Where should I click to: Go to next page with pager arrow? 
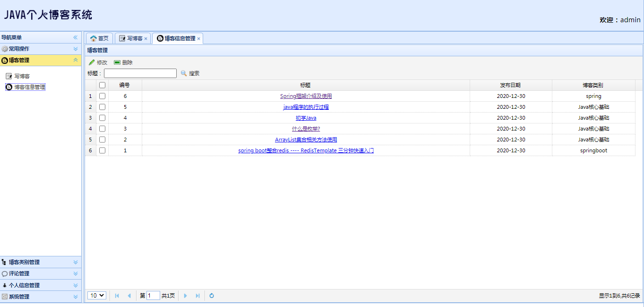click(x=186, y=296)
